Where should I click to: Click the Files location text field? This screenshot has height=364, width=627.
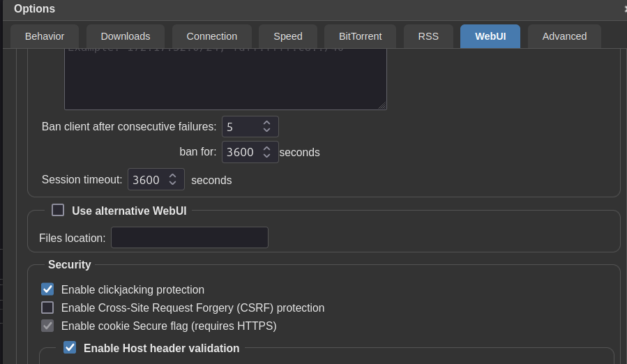(189, 238)
